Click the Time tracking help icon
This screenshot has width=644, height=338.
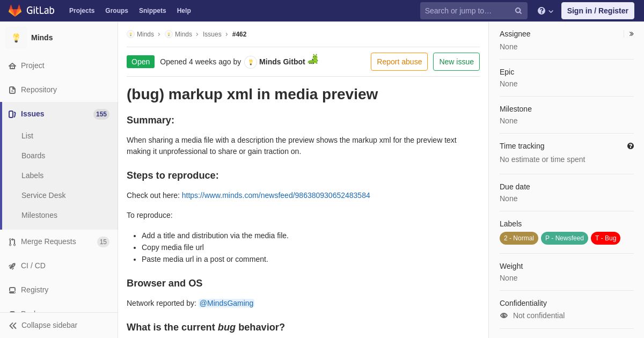coord(631,146)
